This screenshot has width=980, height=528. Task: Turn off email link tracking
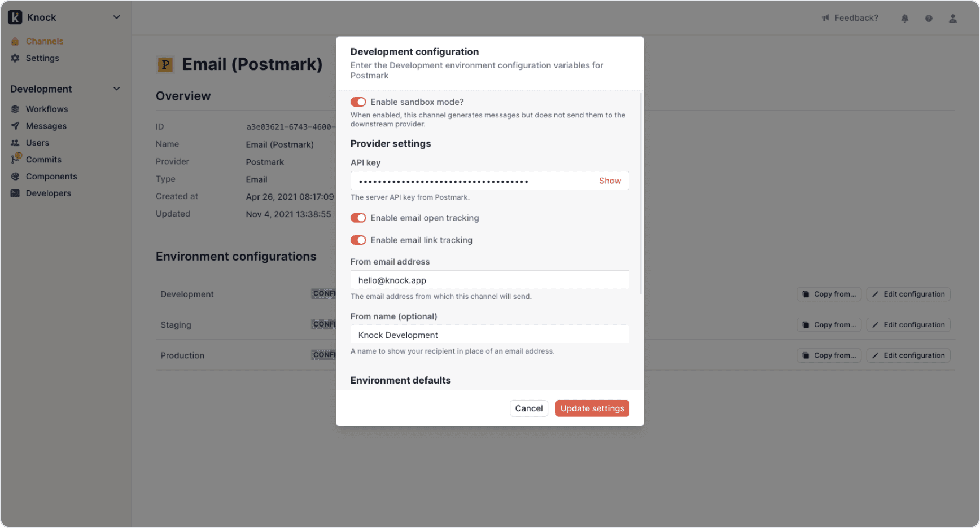coord(358,240)
